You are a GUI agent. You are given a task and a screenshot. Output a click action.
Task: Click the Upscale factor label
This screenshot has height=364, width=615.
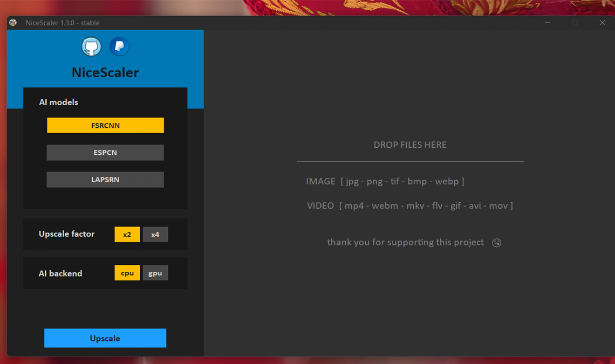coord(67,234)
